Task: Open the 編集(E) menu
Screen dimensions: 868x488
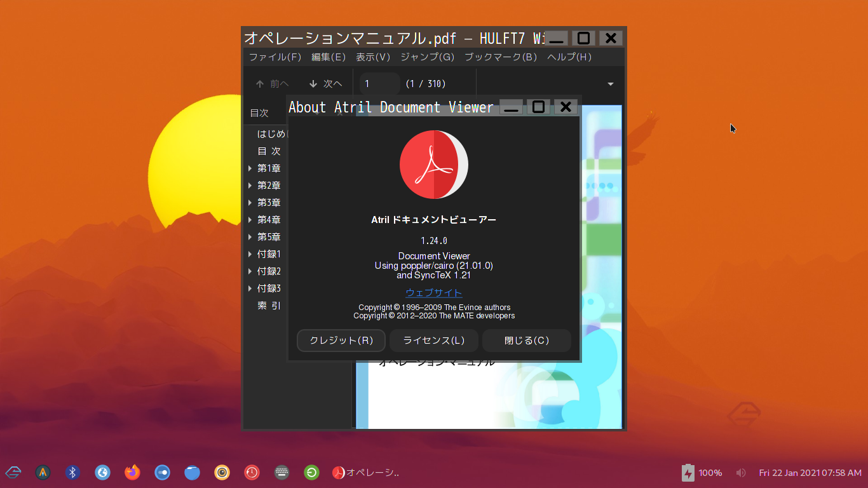Action: coord(329,57)
